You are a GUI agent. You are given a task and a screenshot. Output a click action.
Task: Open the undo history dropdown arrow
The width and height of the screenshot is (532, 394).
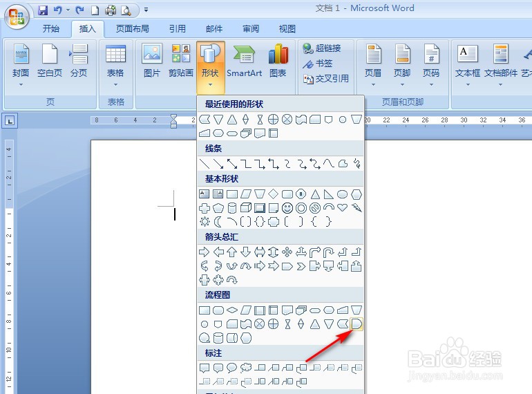68,10
